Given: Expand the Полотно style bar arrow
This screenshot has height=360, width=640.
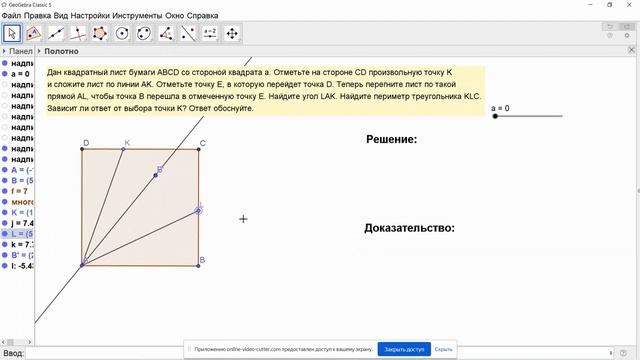Looking at the screenshot, I should [x=39, y=51].
